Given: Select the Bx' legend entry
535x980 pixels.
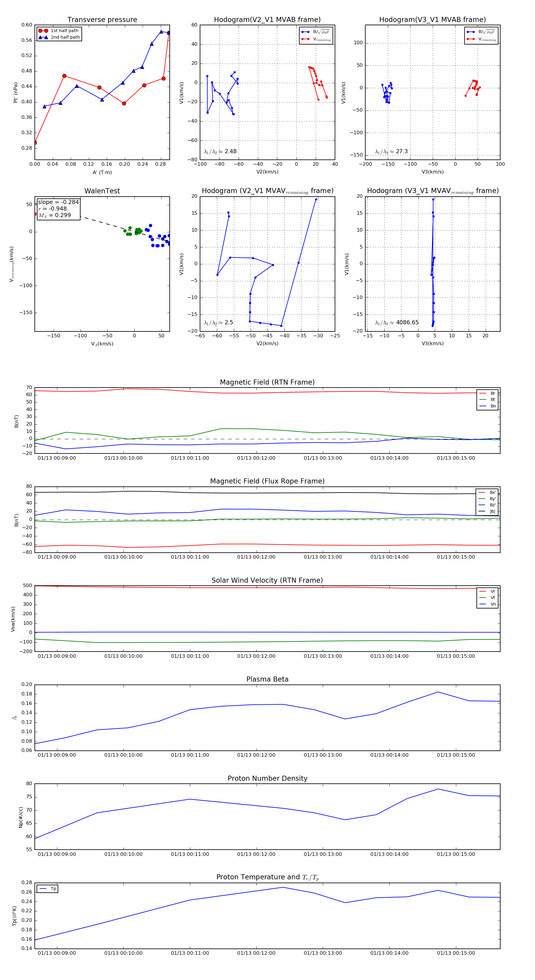Looking at the screenshot, I should [x=487, y=492].
